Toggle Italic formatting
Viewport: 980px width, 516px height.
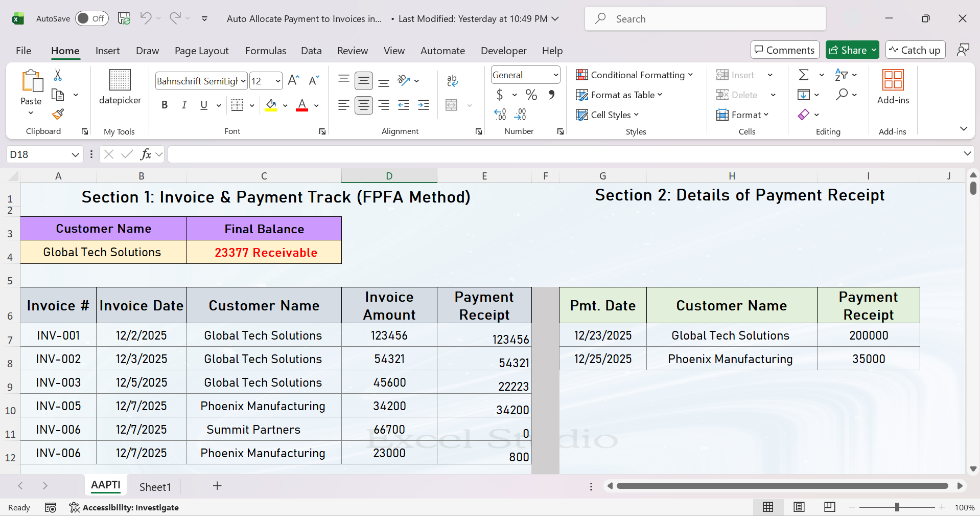click(x=184, y=105)
